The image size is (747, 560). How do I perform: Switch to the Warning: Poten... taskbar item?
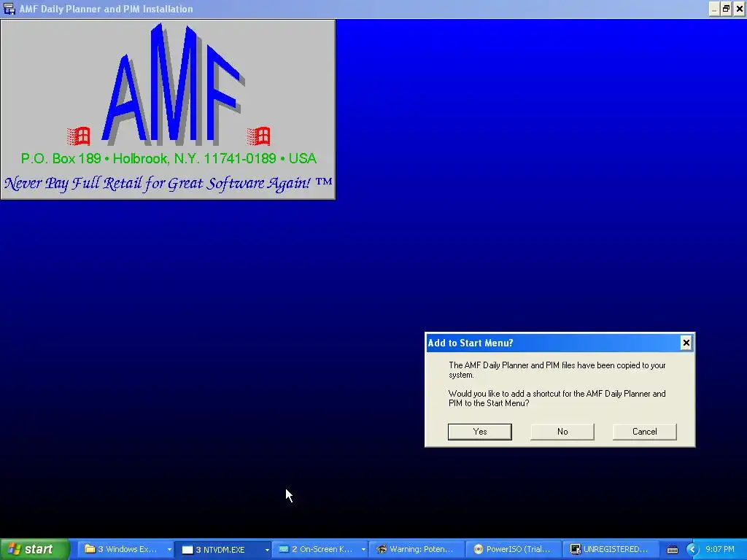click(417, 550)
